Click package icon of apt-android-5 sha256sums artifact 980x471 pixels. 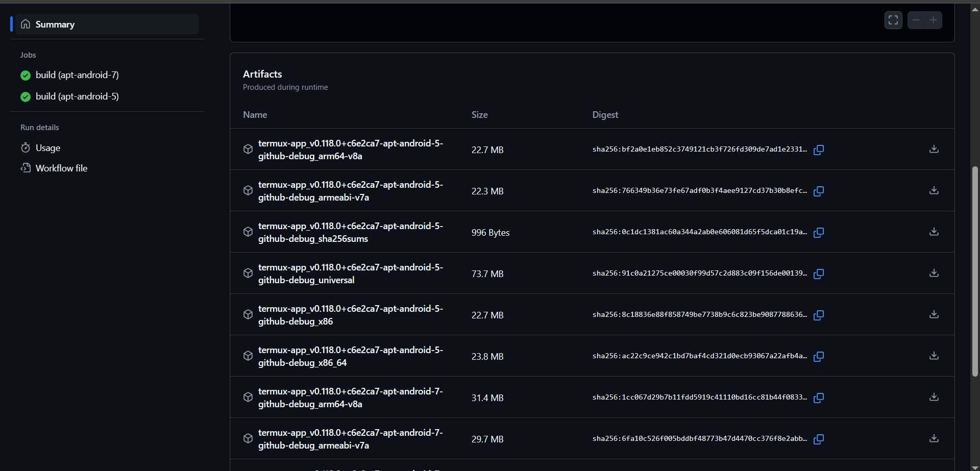248,232
